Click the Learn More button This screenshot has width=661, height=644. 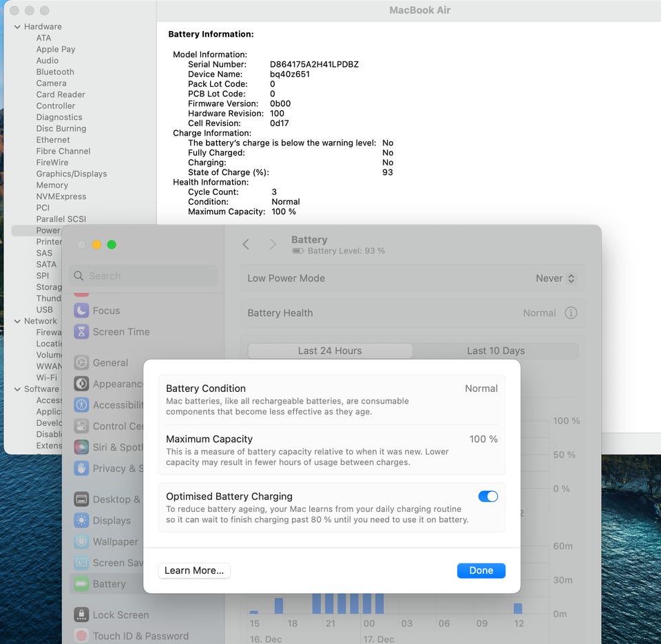click(x=194, y=570)
